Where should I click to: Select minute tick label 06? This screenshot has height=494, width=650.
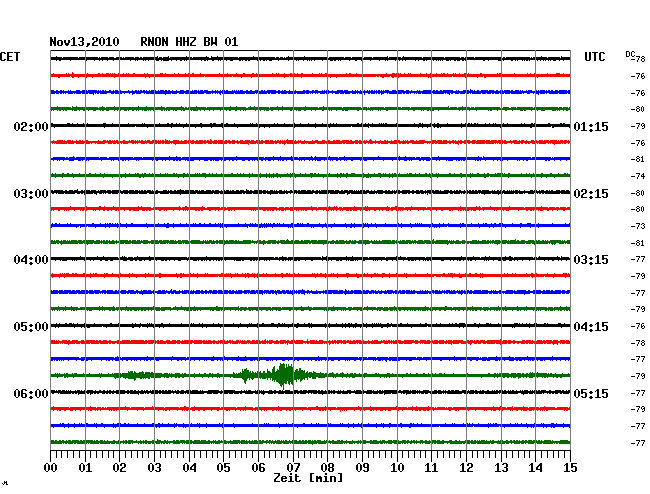(x=258, y=468)
